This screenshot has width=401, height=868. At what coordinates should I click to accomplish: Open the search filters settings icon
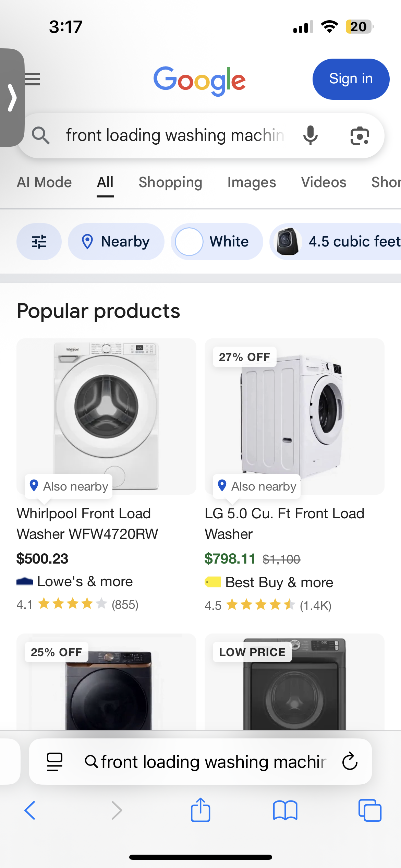pyautogui.click(x=39, y=242)
